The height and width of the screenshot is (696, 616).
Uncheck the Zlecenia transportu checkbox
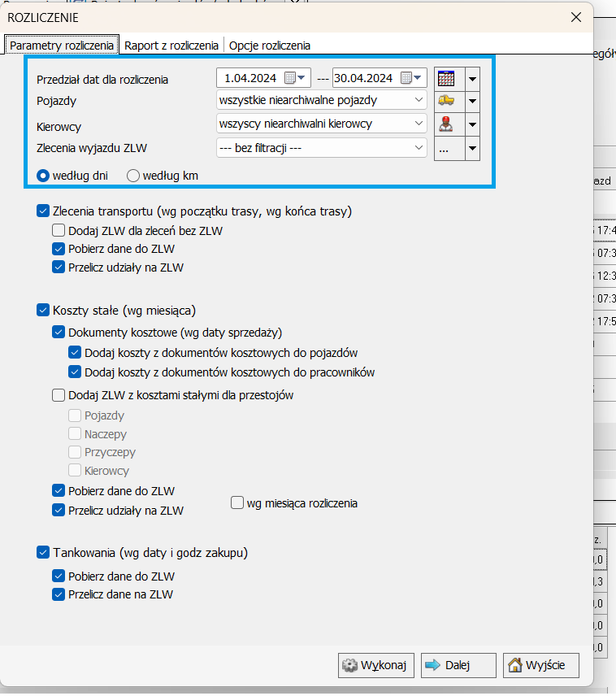tap(43, 211)
